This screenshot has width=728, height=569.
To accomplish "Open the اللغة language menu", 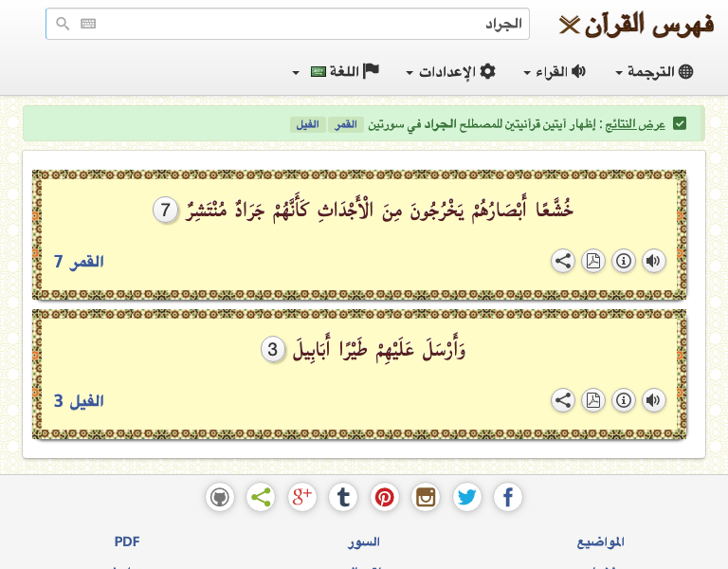I will click(335, 72).
